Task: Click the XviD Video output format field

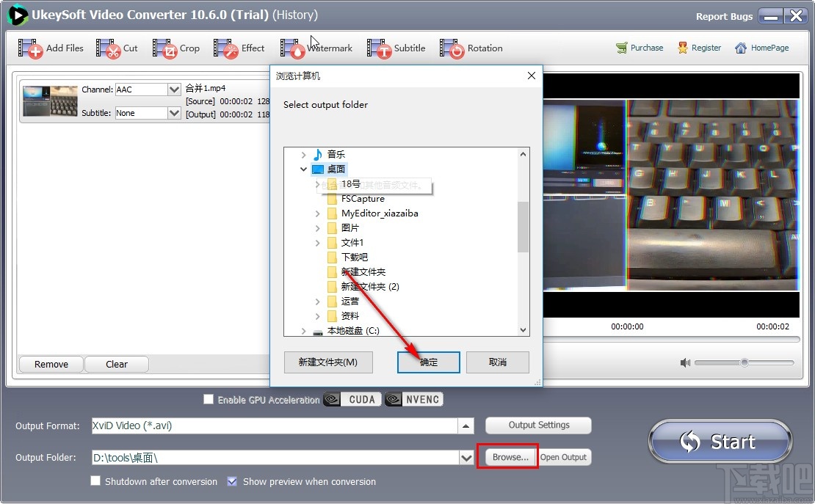Action: pyautogui.click(x=275, y=426)
